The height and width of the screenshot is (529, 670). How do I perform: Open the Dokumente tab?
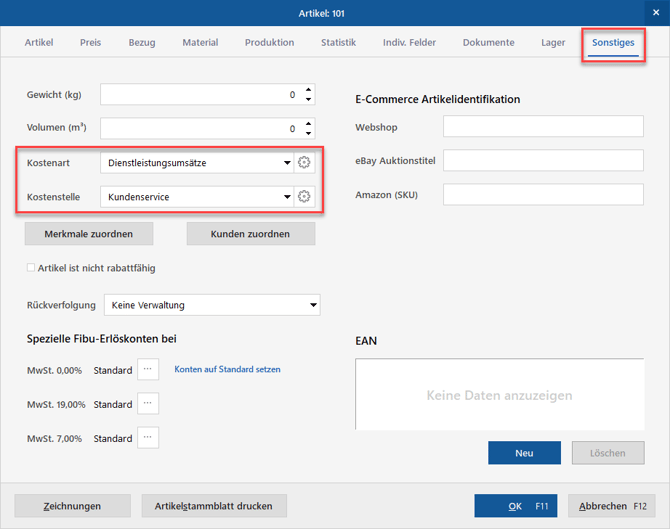(x=488, y=43)
